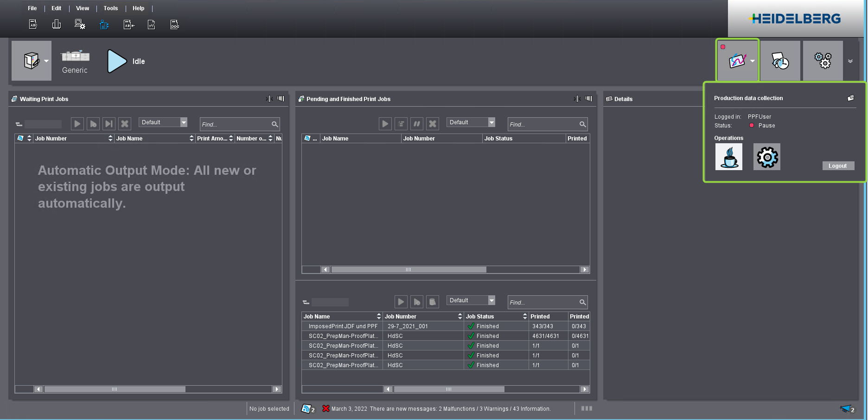
Task: Click the Waiting Print Jobs horizontal scrollbar
Action: 115,389
